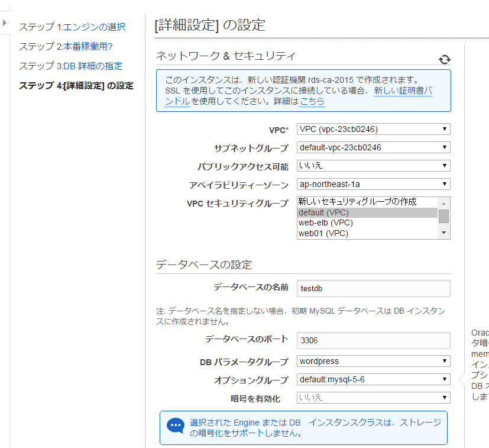Choose 新しいセキュリティグループの作成 in list
Viewport: 489px width, 448px height.
pyautogui.click(x=357, y=202)
